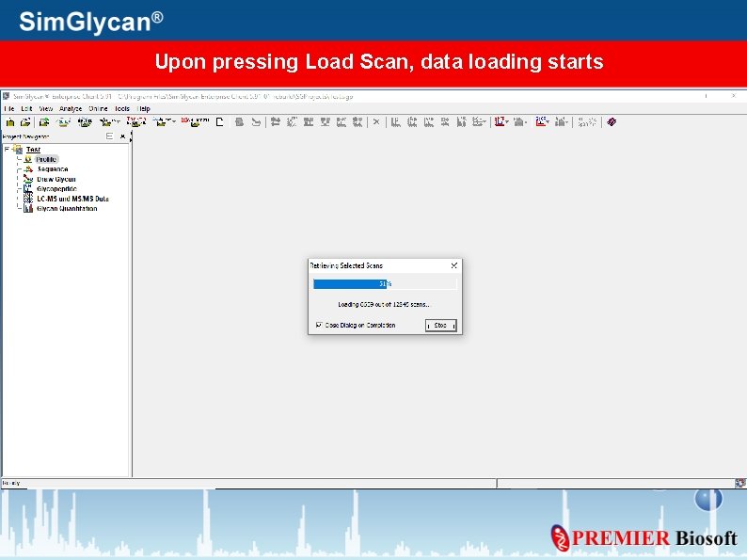Image resolution: width=747 pixels, height=560 pixels.
Task: Click the Project Navigator panel title
Action: [25, 136]
